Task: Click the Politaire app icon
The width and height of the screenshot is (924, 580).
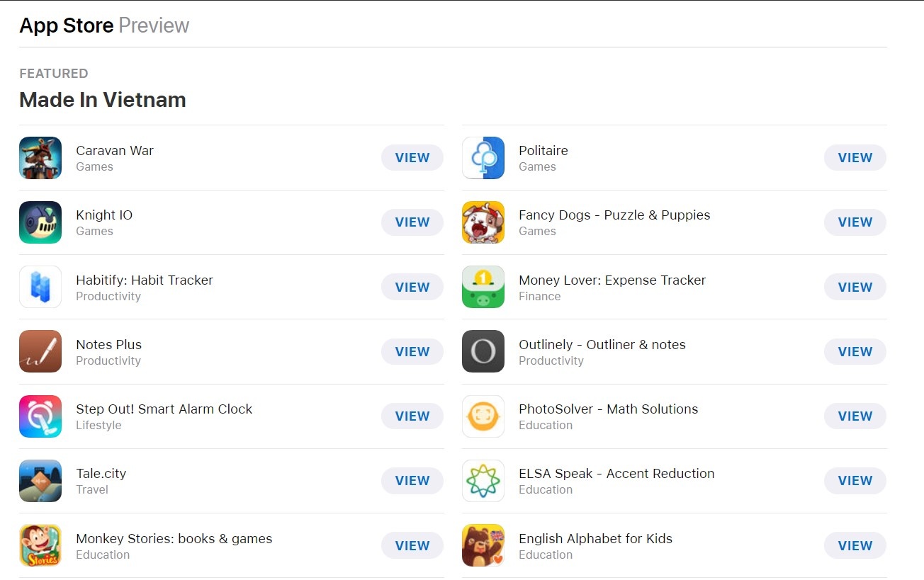Action: click(x=483, y=157)
